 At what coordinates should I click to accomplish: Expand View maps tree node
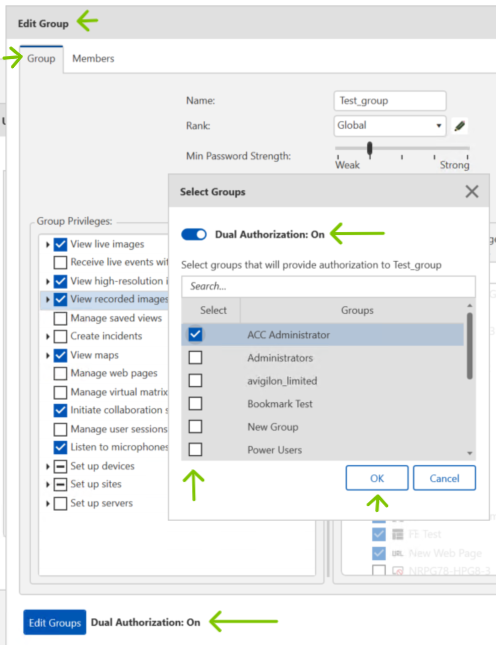pyautogui.click(x=48, y=356)
